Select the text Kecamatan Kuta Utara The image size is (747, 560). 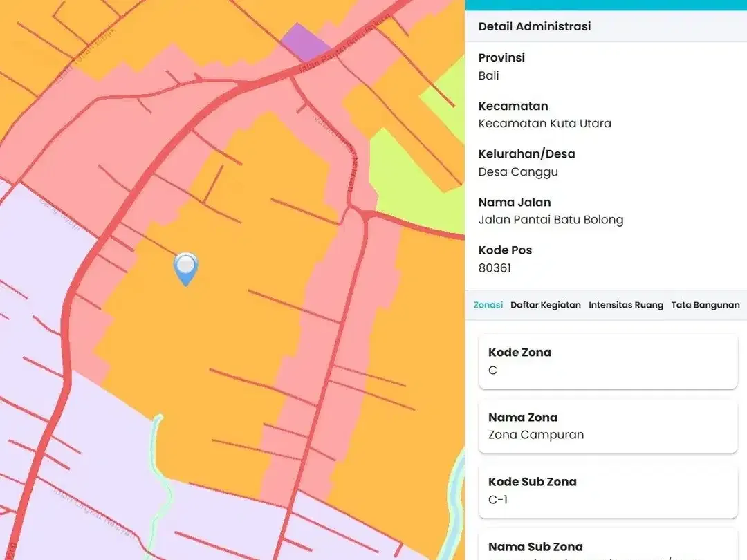pos(544,123)
